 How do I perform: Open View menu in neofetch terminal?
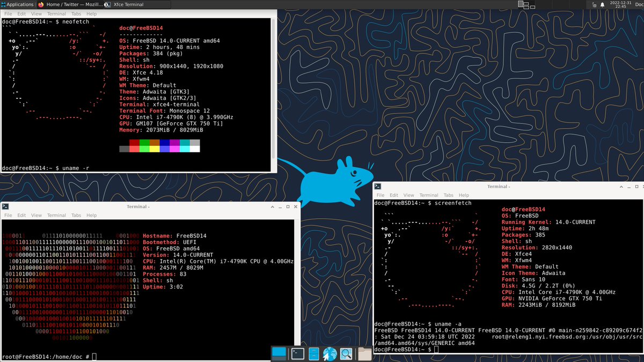click(36, 13)
